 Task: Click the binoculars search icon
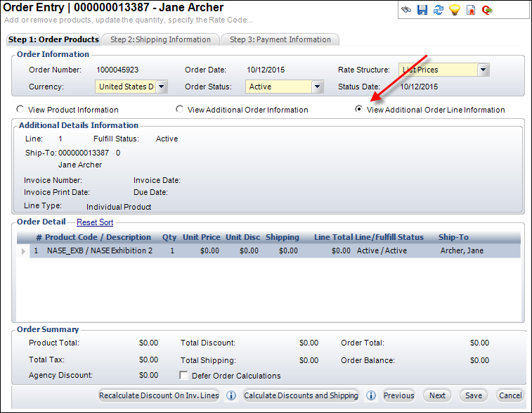point(406,10)
